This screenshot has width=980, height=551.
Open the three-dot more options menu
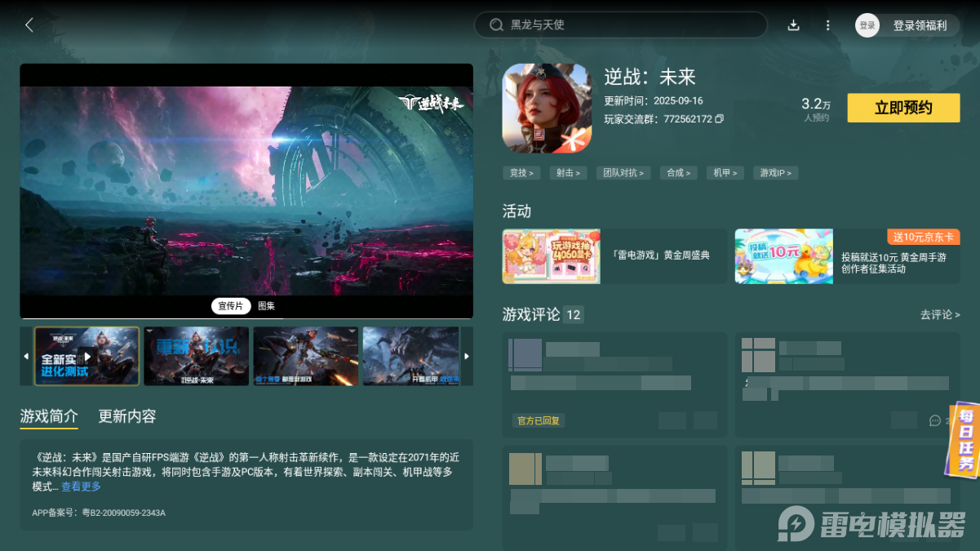click(x=827, y=25)
